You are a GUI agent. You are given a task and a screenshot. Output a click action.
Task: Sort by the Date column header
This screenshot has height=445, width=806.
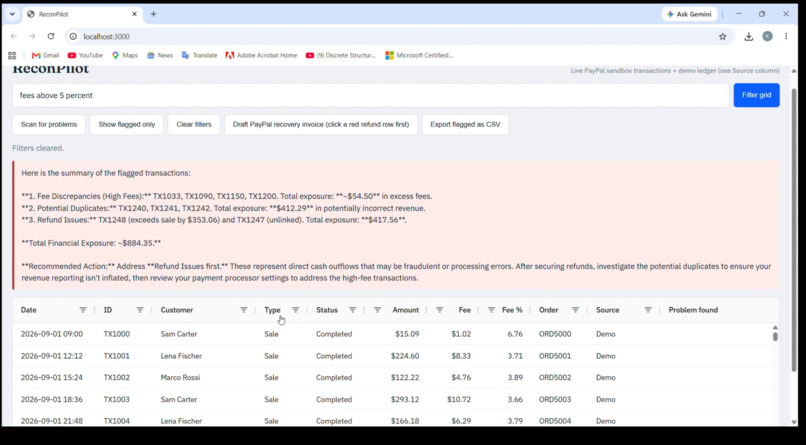pyautogui.click(x=29, y=310)
